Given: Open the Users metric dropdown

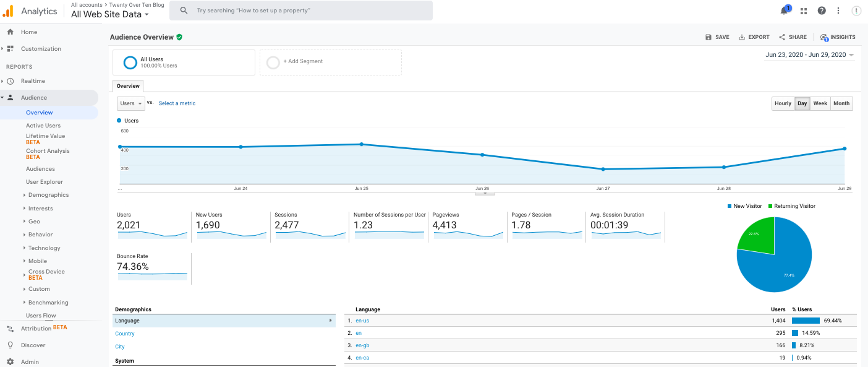Looking at the screenshot, I should (130, 103).
